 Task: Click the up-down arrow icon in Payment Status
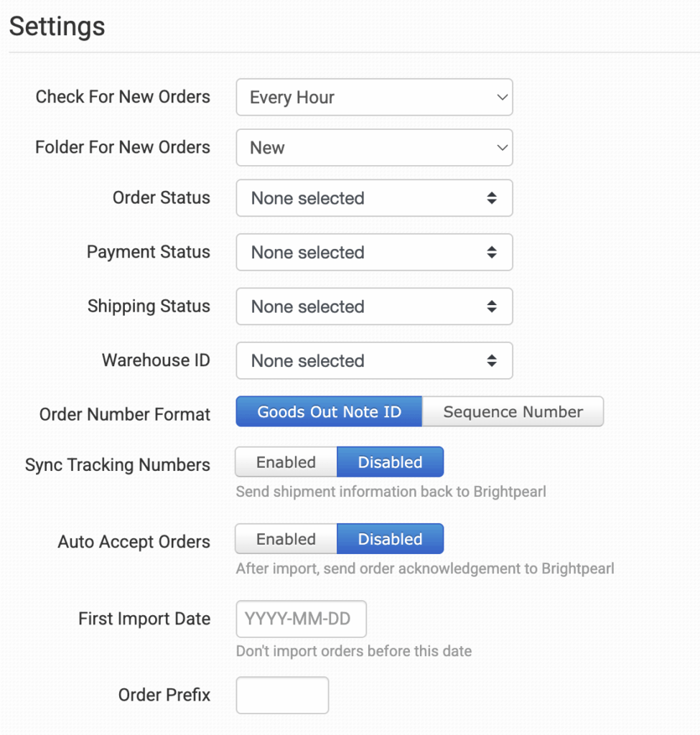[x=491, y=253]
